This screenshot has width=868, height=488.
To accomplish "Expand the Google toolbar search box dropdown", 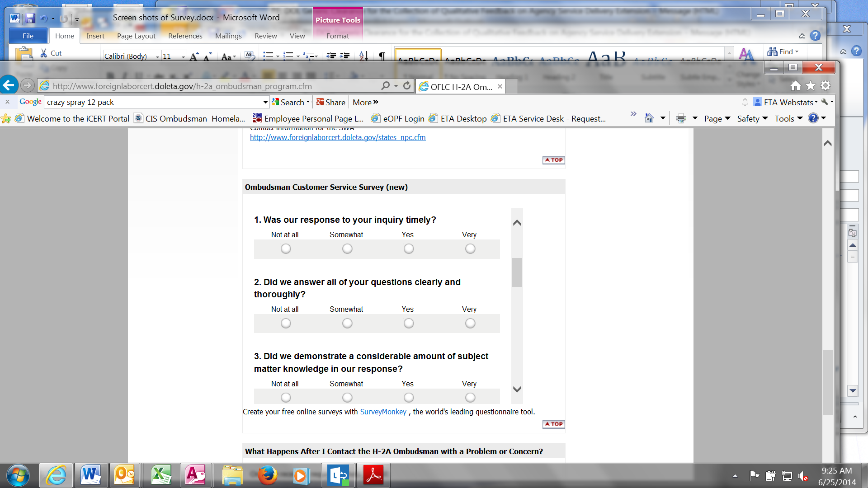I will coord(265,102).
